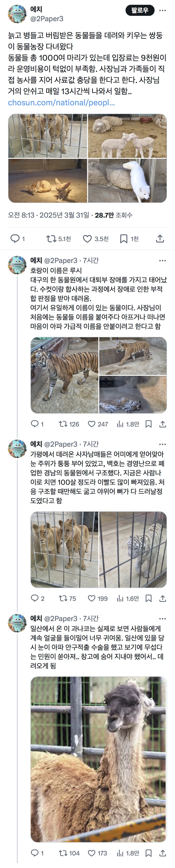Like the main tweet with 3.5천 likes
Screen dimensions: 175x868
[x=87, y=239]
